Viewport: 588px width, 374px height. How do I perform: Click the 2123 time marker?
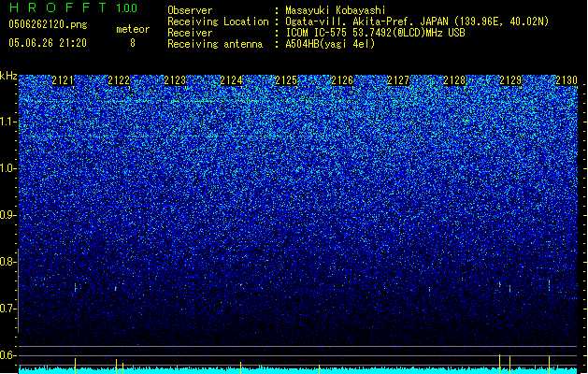click(x=175, y=80)
